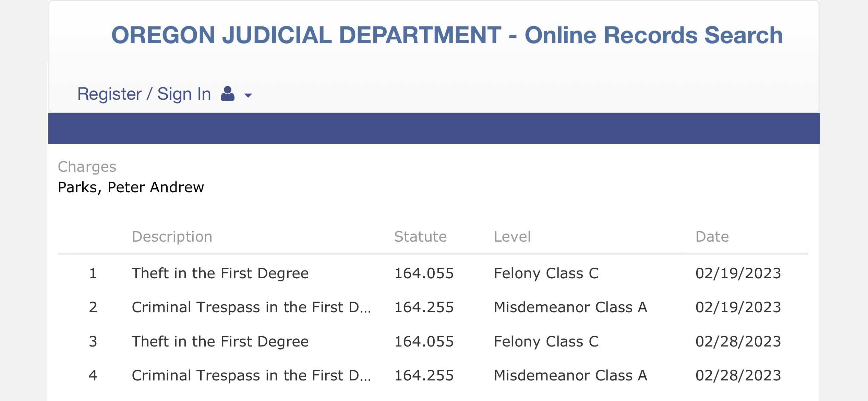Sort charges by Description column header
Viewport: 868px width, 401px height.
pos(172,237)
